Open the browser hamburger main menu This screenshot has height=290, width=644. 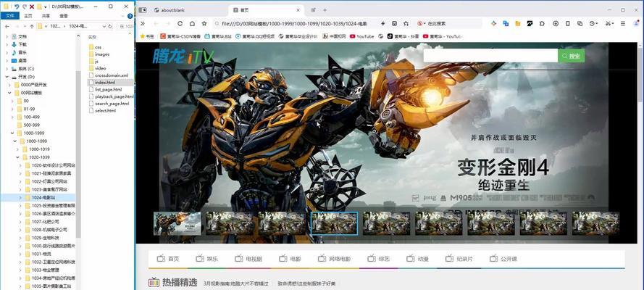pos(623,24)
